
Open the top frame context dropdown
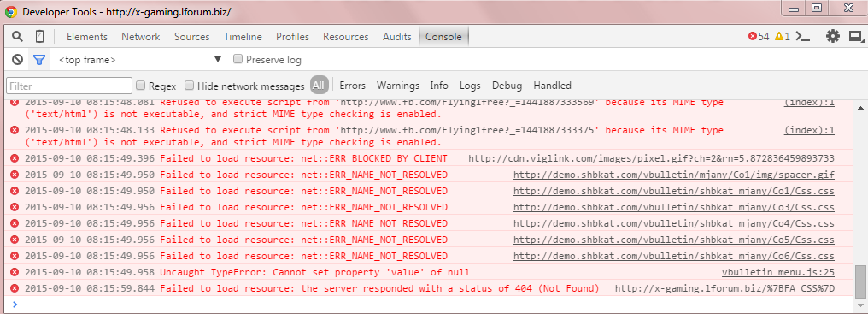point(139,60)
